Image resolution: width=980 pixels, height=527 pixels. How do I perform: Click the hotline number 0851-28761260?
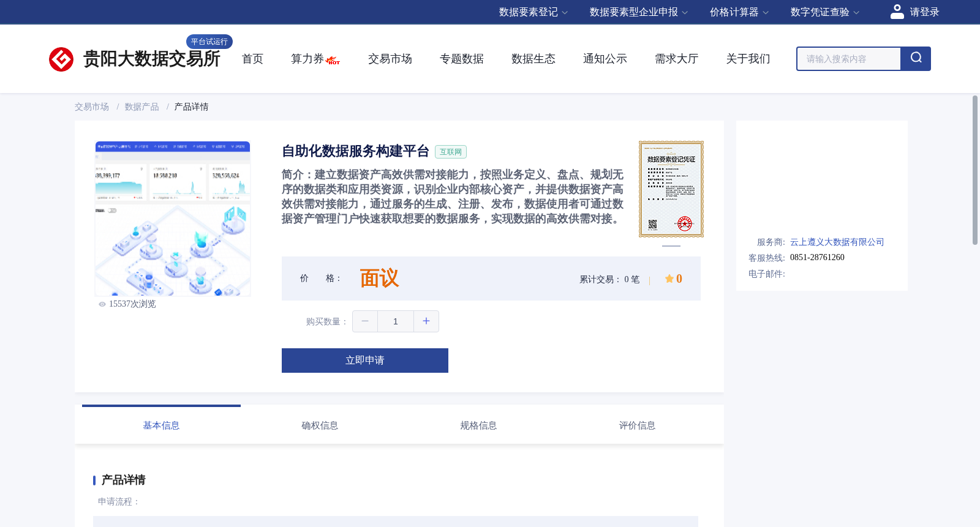coord(817,258)
